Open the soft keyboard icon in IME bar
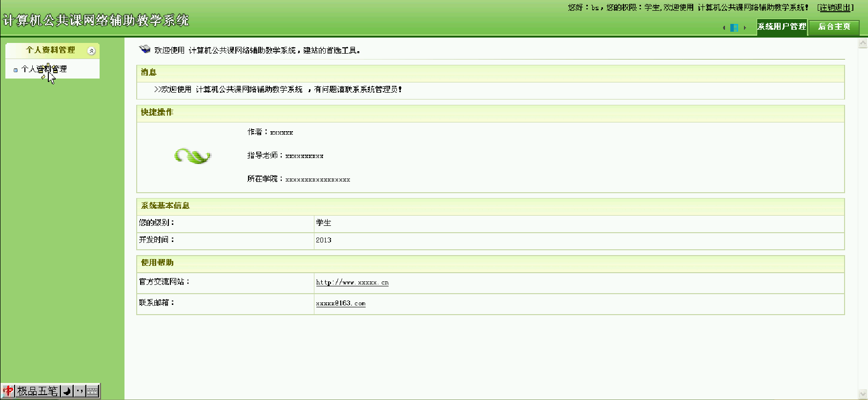The width and height of the screenshot is (868, 400). [x=92, y=391]
